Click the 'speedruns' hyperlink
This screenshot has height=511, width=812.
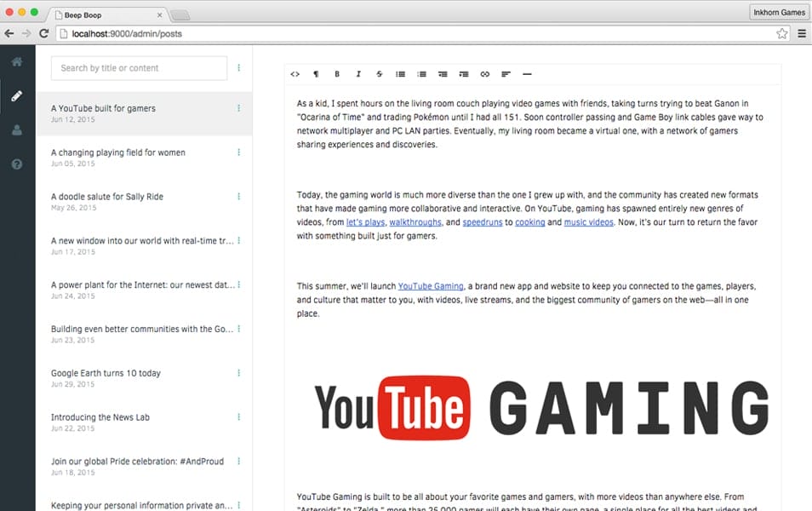click(480, 222)
